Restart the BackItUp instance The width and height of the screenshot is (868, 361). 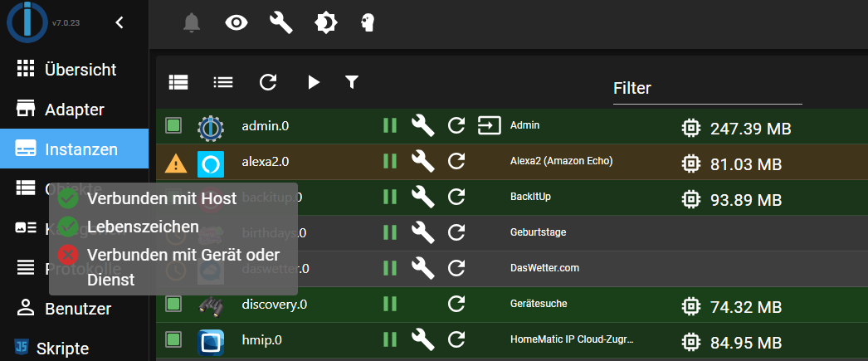[456, 197]
